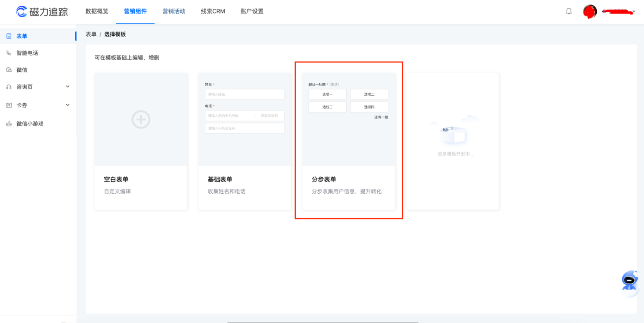Image resolution: width=644 pixels, height=323 pixels.
Task: Select the 营销组件 tab
Action: tap(136, 11)
